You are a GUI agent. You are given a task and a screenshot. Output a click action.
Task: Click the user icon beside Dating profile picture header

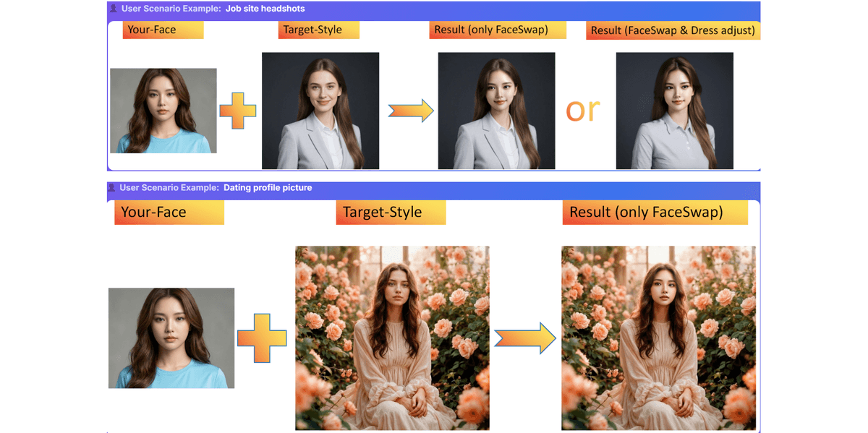tap(111, 187)
